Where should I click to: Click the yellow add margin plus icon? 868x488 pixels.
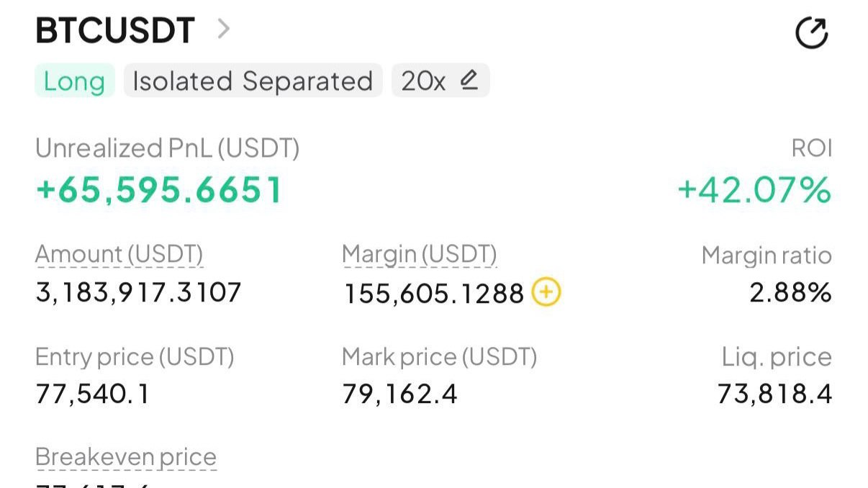[x=546, y=292]
